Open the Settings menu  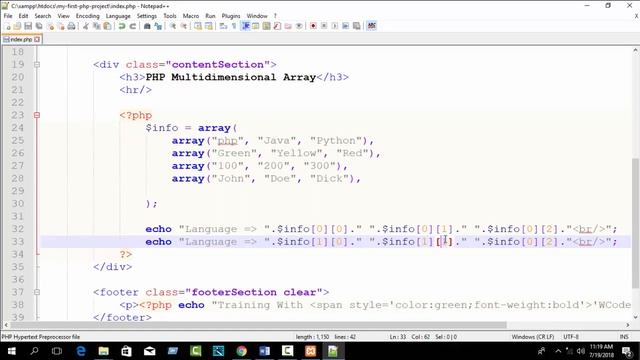pyautogui.click(x=147, y=16)
